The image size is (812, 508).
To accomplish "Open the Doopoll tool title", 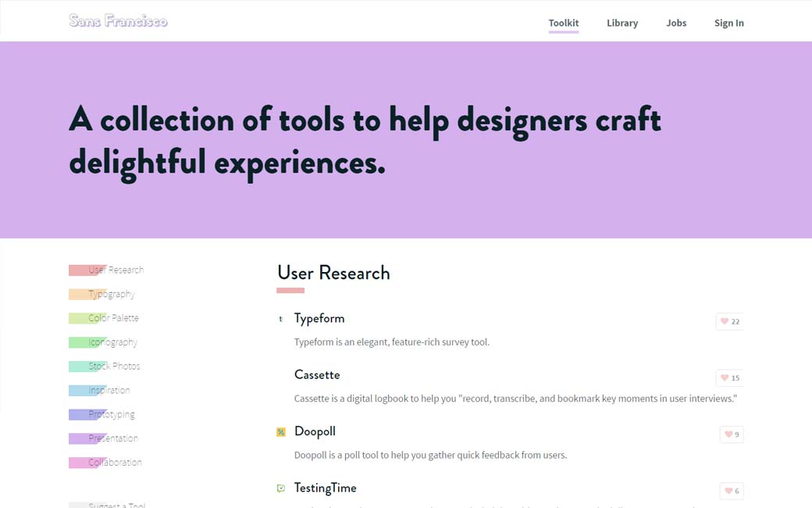I will [x=315, y=431].
